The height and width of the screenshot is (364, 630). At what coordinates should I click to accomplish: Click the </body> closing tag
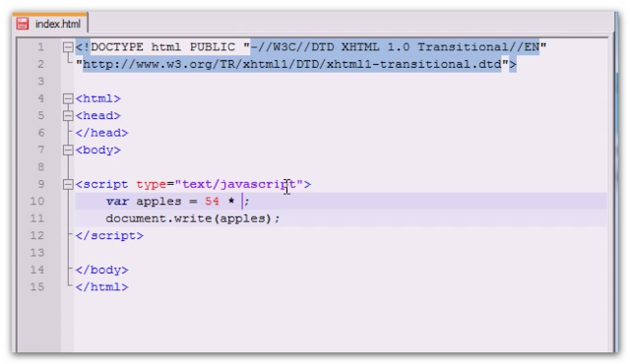pyautogui.click(x=101, y=271)
